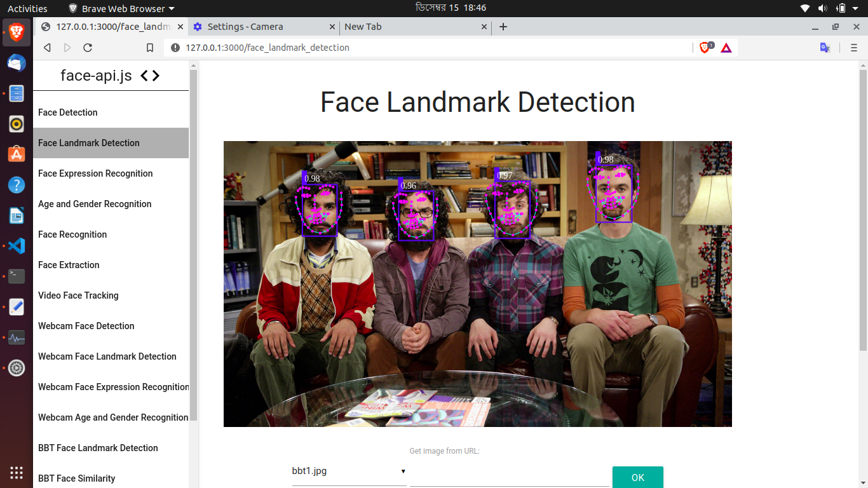Bookmark the page using the star icon

[149, 47]
